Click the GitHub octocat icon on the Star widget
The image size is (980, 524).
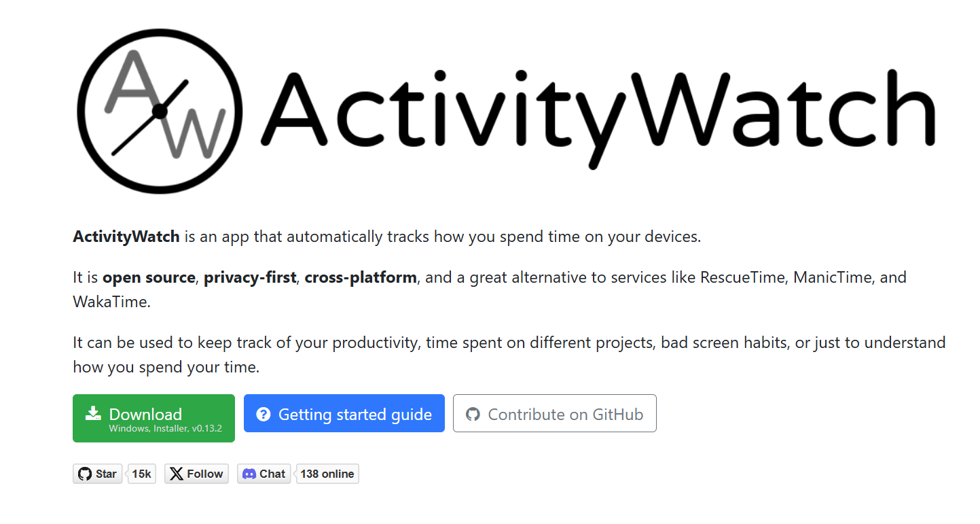tap(85, 473)
